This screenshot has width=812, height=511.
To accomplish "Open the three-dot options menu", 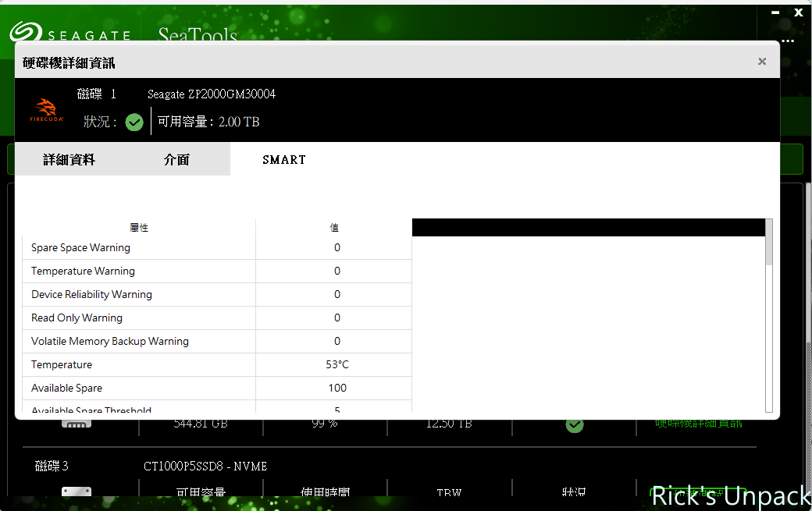I will pyautogui.click(x=787, y=41).
